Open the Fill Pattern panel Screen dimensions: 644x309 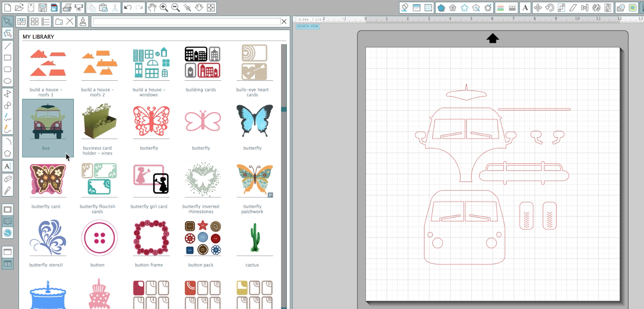[x=428, y=8]
